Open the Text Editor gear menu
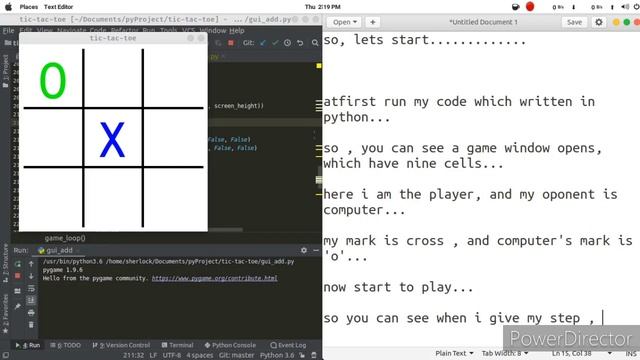This screenshot has height=360, width=640. (x=599, y=22)
